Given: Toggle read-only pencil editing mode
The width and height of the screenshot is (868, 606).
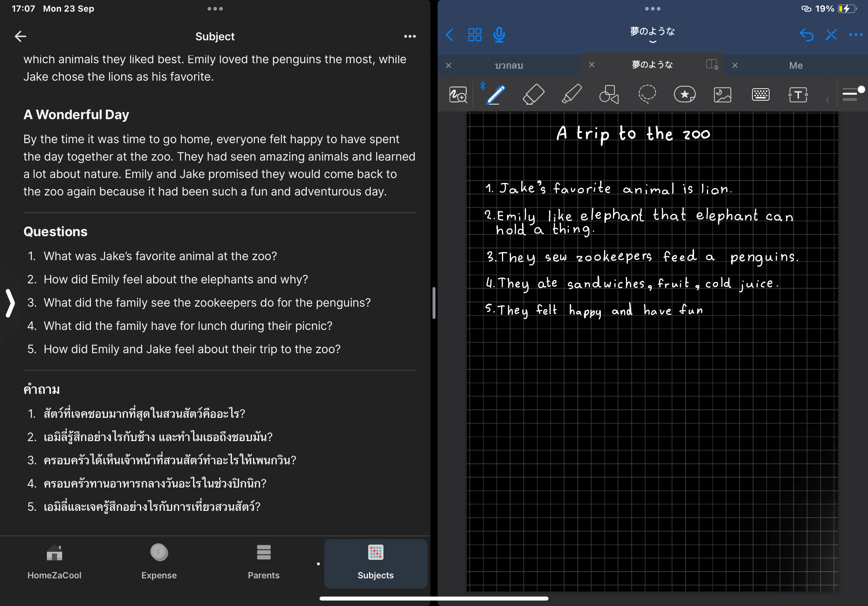Looking at the screenshot, I should pos(831,35).
